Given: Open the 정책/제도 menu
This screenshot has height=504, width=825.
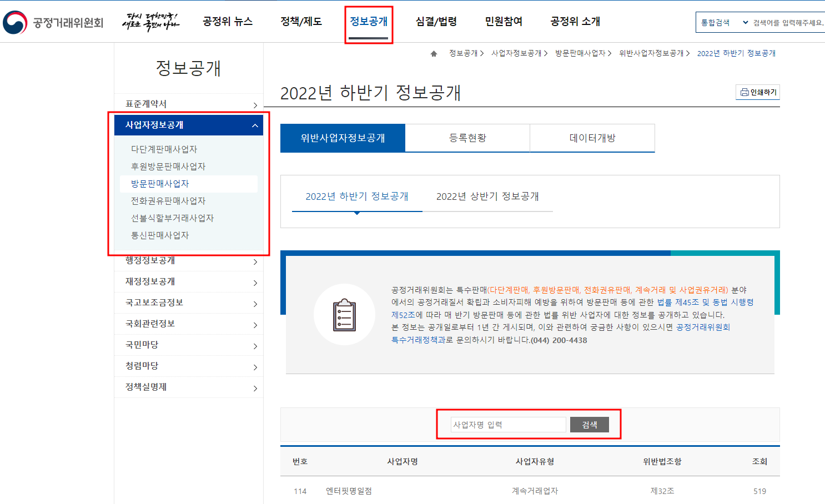Looking at the screenshot, I should pos(301,21).
